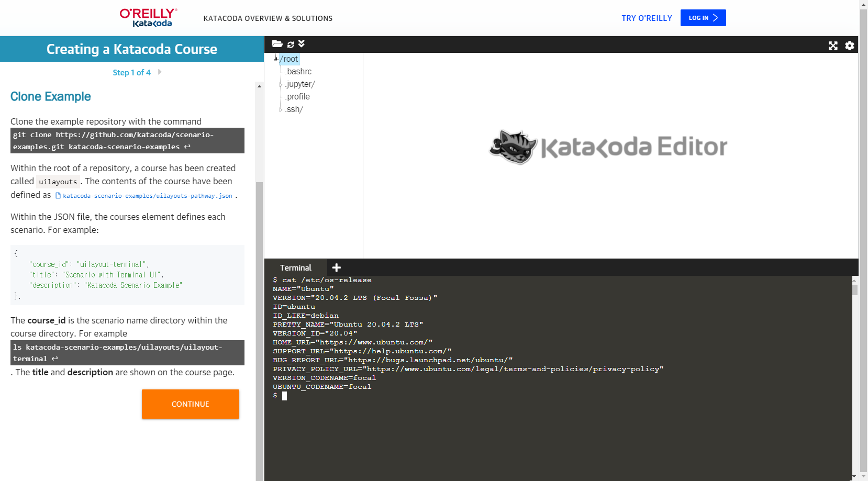Click the uilayouts inline code text
The height and width of the screenshot is (481, 868).
(x=58, y=182)
